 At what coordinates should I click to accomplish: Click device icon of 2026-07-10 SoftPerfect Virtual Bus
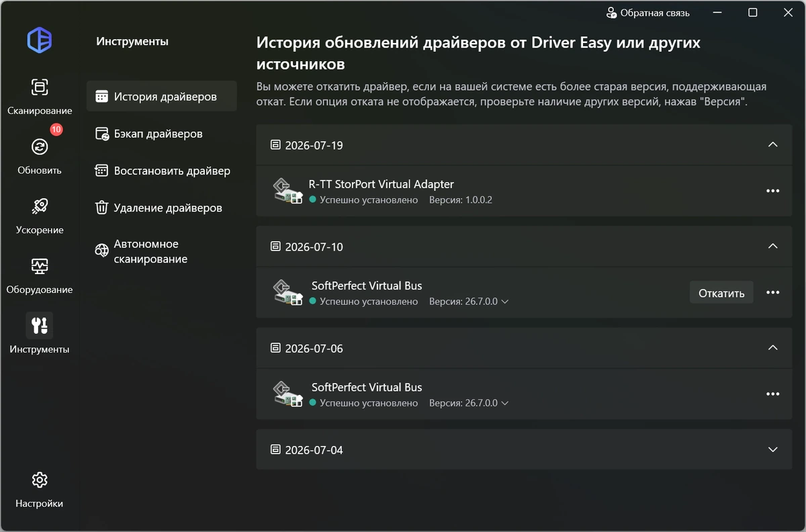point(289,292)
